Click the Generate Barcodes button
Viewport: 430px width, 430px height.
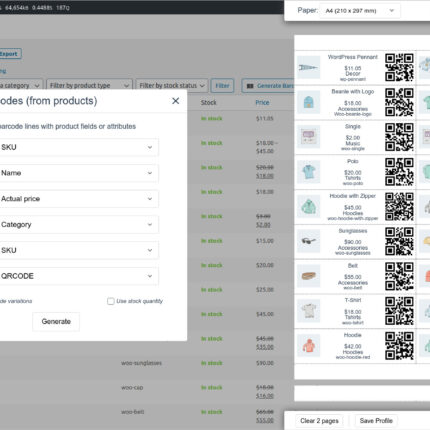point(268,86)
